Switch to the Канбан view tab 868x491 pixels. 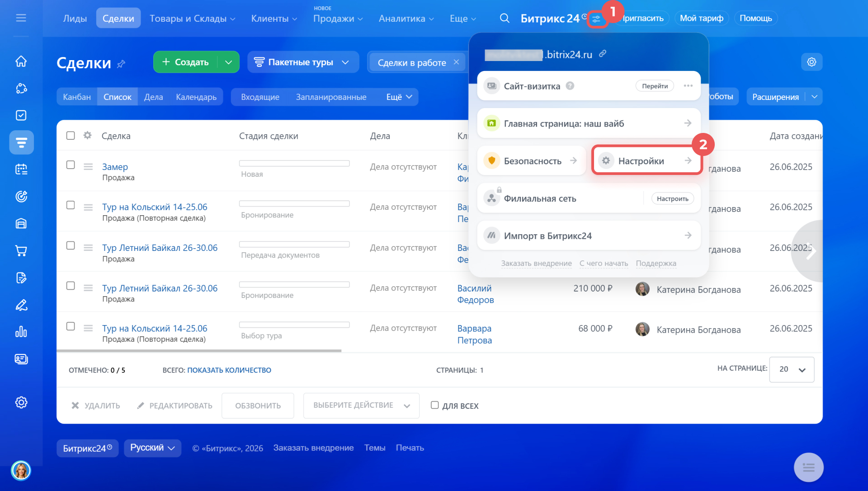(x=77, y=97)
